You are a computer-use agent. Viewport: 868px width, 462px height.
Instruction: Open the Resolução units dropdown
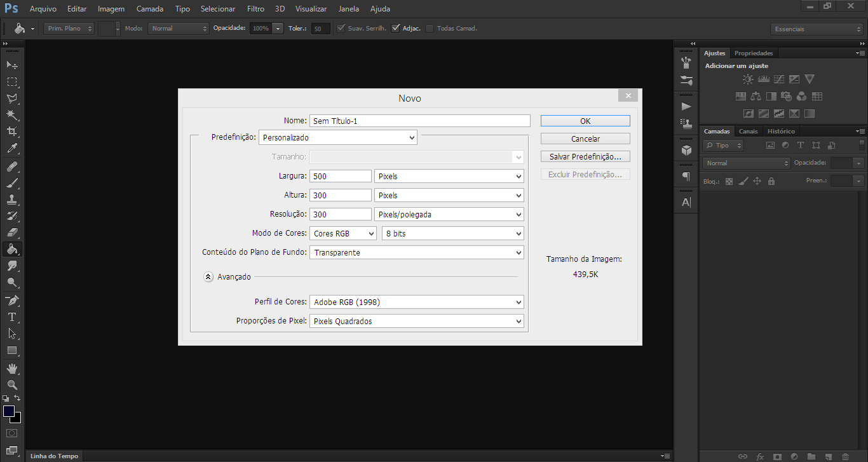pos(449,214)
